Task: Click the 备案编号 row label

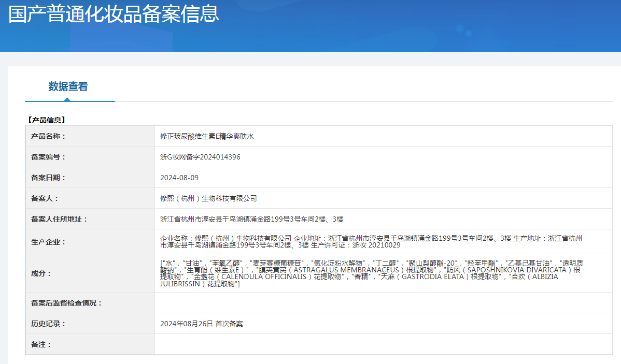Action: pos(48,157)
